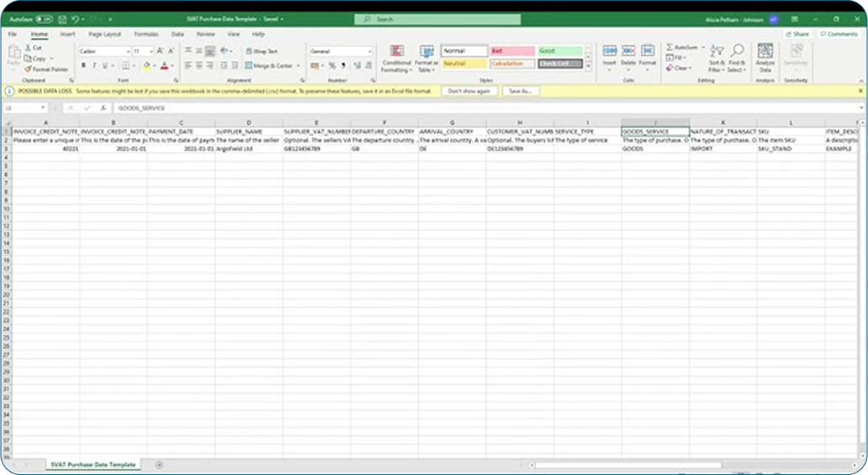Viewport: 868px width, 475px height.
Task: Apply yellow Fill Color bucket
Action: click(x=146, y=66)
